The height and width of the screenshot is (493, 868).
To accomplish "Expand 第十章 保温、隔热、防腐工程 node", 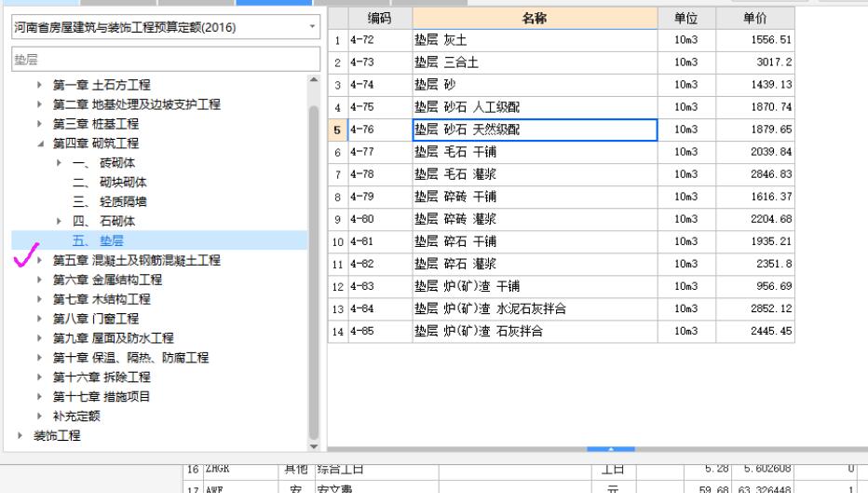I will click(x=39, y=358).
